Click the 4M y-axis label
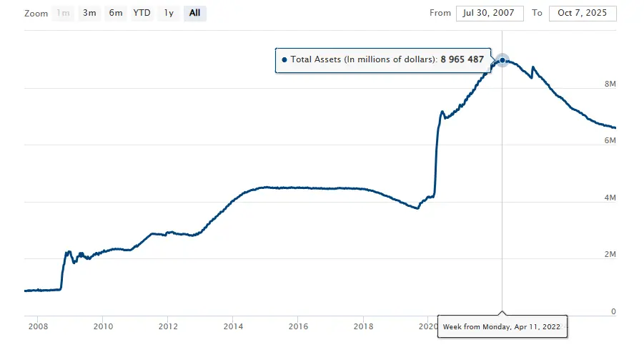This screenshot has height=345, width=644. (x=610, y=198)
